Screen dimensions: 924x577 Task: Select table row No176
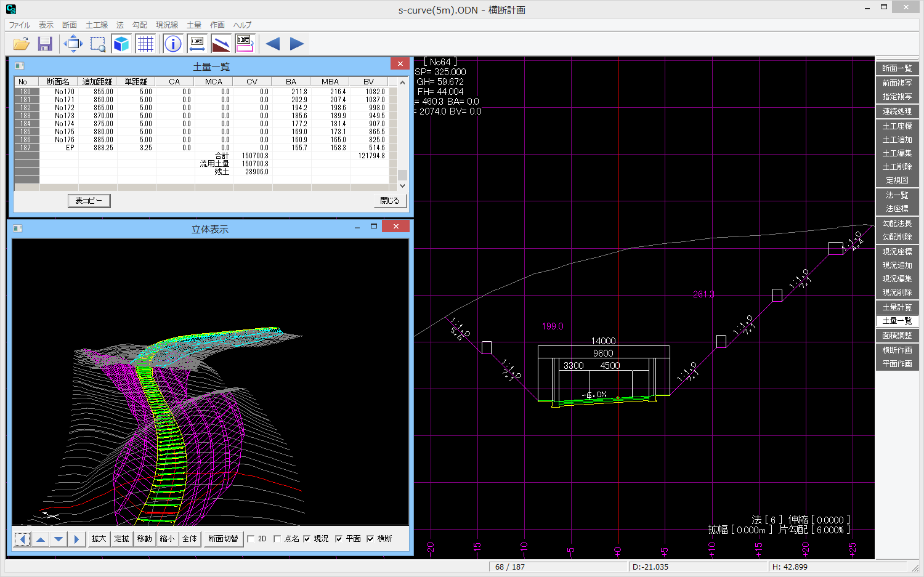206,140
